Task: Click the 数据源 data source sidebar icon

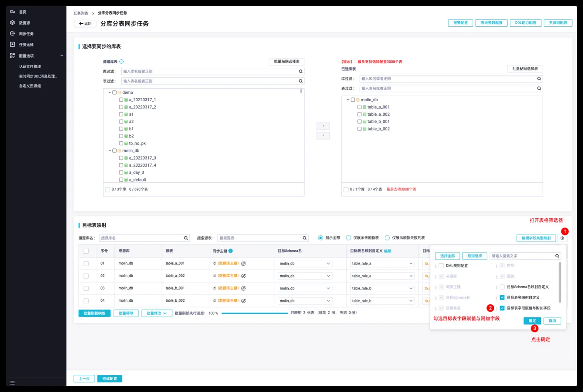Action: pyautogui.click(x=12, y=22)
